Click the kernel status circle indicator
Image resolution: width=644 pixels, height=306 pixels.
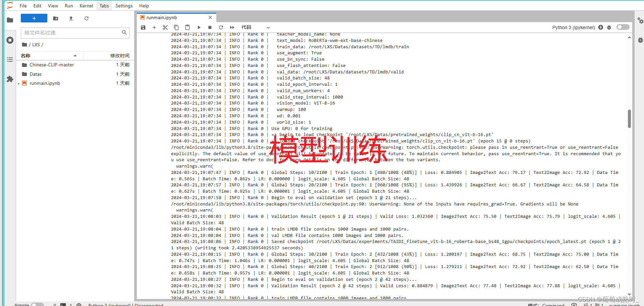[601, 27]
